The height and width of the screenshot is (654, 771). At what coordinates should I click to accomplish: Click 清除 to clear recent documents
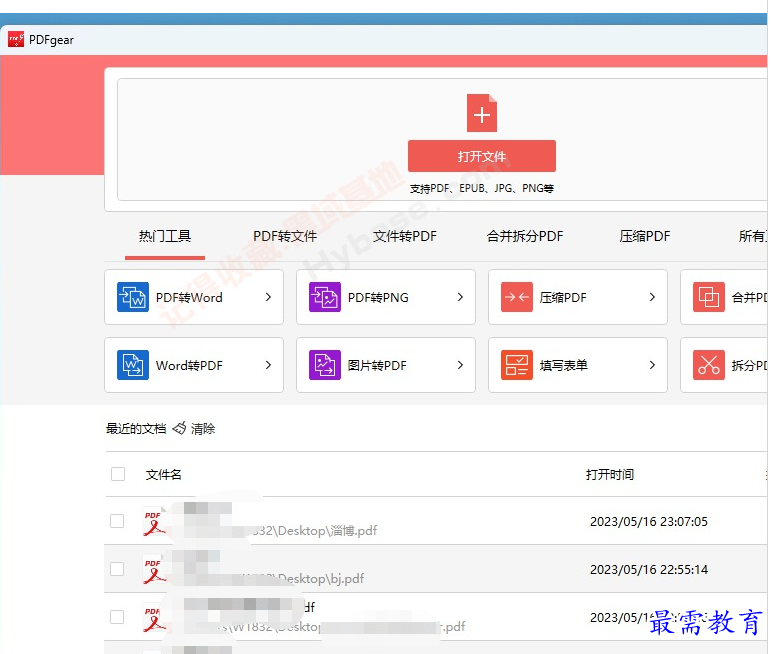pyautogui.click(x=203, y=429)
